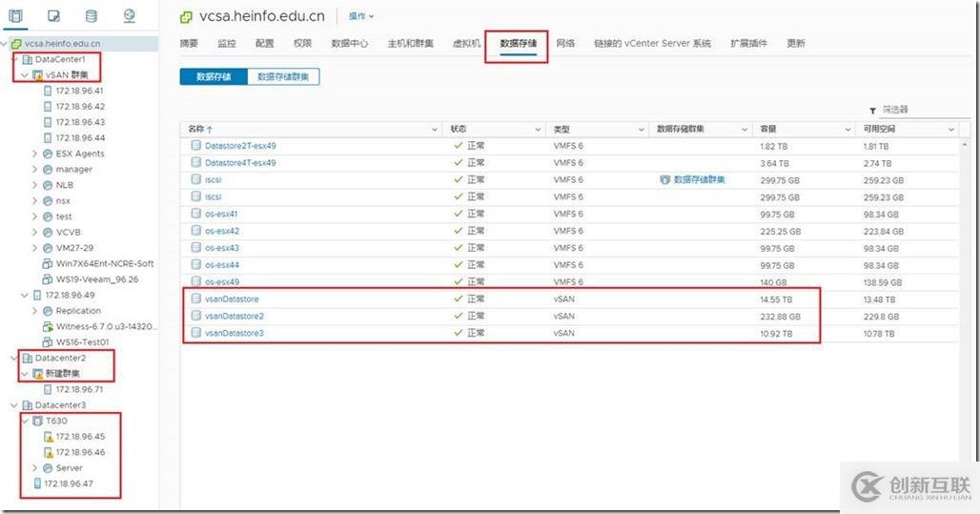Switch to the 虚拟机 tab
The width and height of the screenshot is (980, 514).
pyautogui.click(x=467, y=43)
